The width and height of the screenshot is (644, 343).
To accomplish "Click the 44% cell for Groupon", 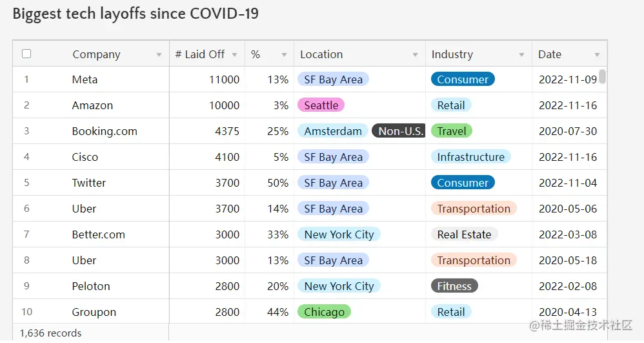I will coord(277,312).
